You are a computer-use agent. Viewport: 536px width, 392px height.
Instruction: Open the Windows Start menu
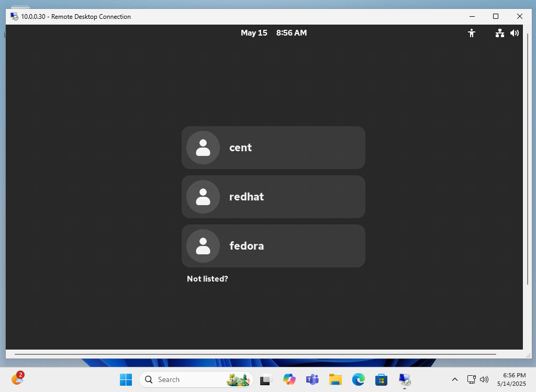click(126, 379)
